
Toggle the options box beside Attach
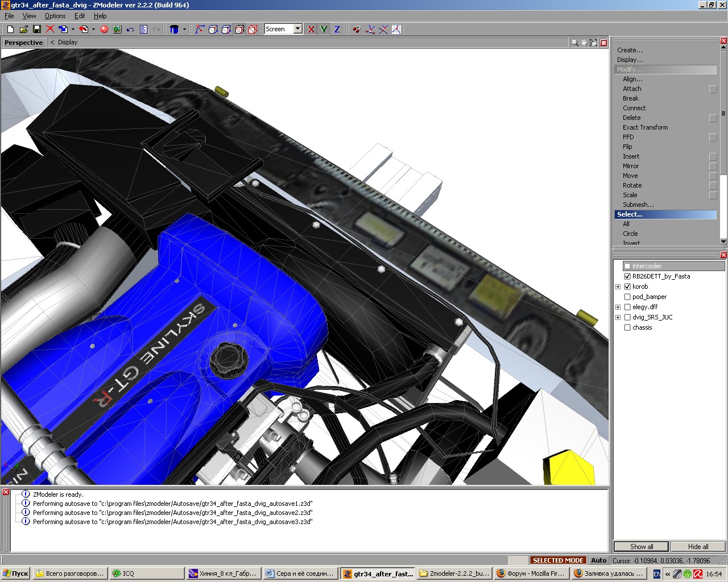(x=713, y=89)
